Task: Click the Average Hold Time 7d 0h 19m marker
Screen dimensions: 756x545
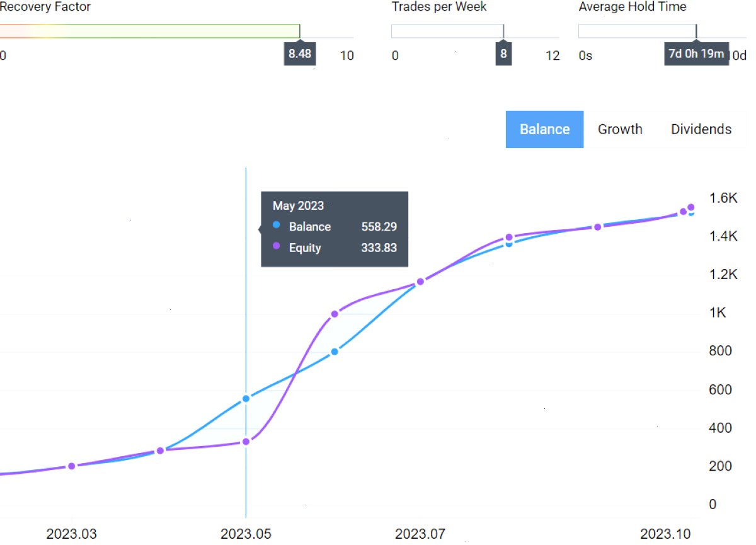Action: point(696,54)
